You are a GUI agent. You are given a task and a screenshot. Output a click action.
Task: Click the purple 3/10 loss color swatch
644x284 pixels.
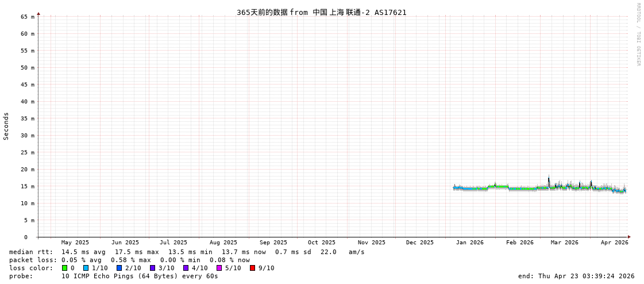pos(153,268)
